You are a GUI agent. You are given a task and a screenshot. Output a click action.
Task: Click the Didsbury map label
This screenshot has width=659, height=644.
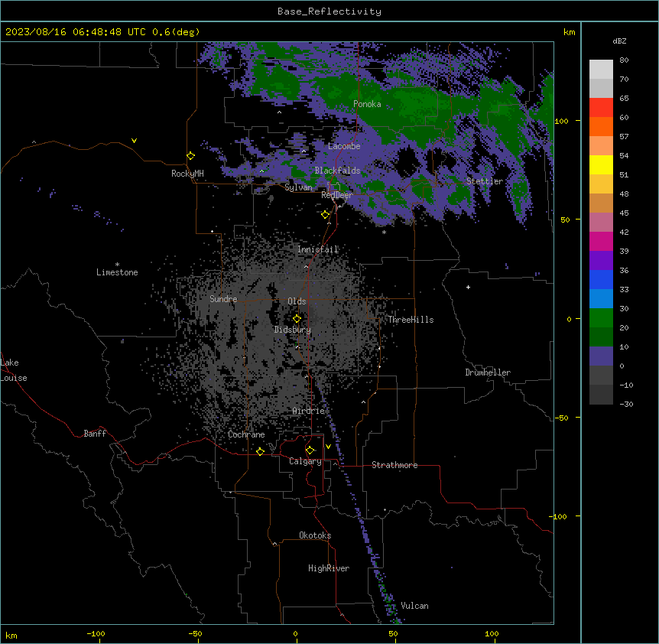(293, 330)
